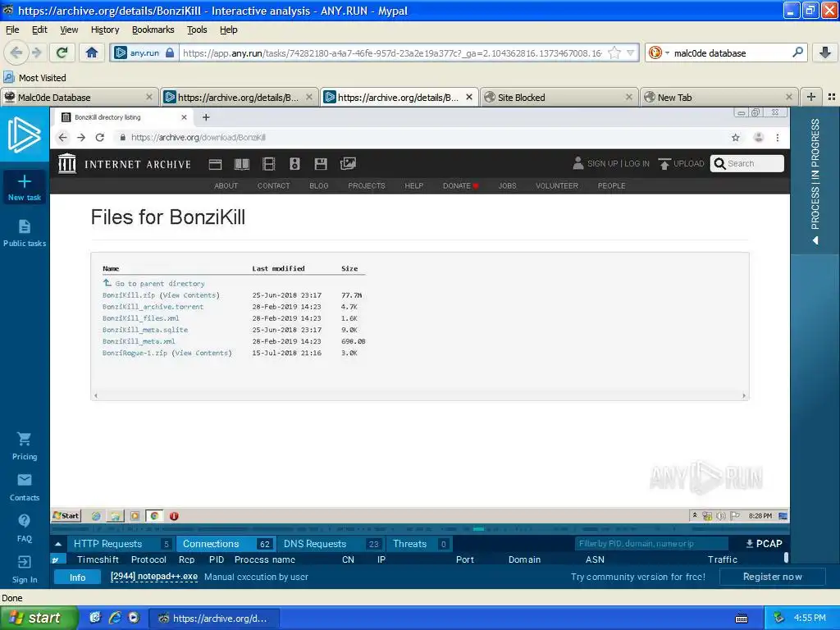Image resolution: width=840 pixels, height=630 pixels.
Task: Click the Chrome profile avatar in VM
Action: [758, 138]
